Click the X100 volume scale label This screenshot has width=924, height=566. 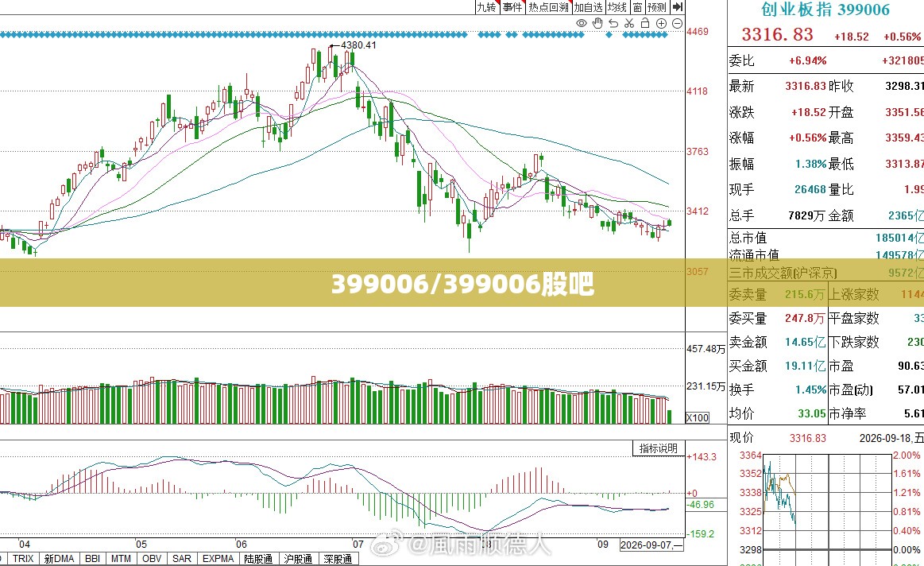coord(698,417)
